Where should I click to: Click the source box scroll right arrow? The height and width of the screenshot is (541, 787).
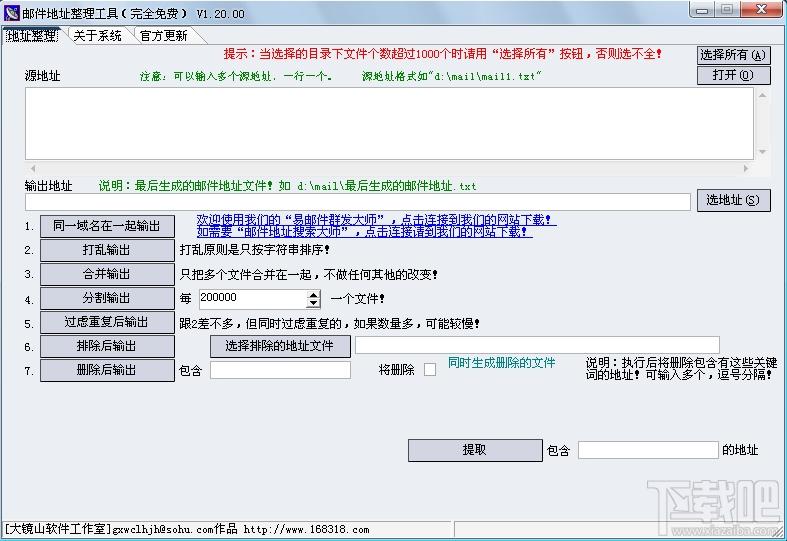(x=745, y=168)
